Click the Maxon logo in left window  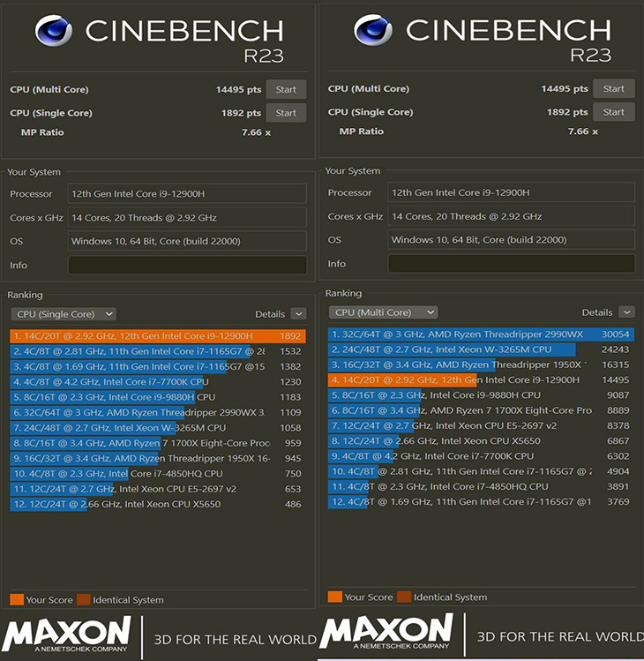(x=66, y=634)
